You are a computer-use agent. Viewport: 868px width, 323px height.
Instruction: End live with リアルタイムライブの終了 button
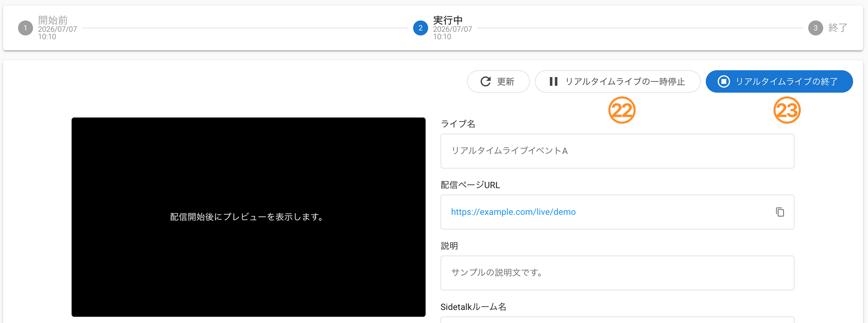779,81
